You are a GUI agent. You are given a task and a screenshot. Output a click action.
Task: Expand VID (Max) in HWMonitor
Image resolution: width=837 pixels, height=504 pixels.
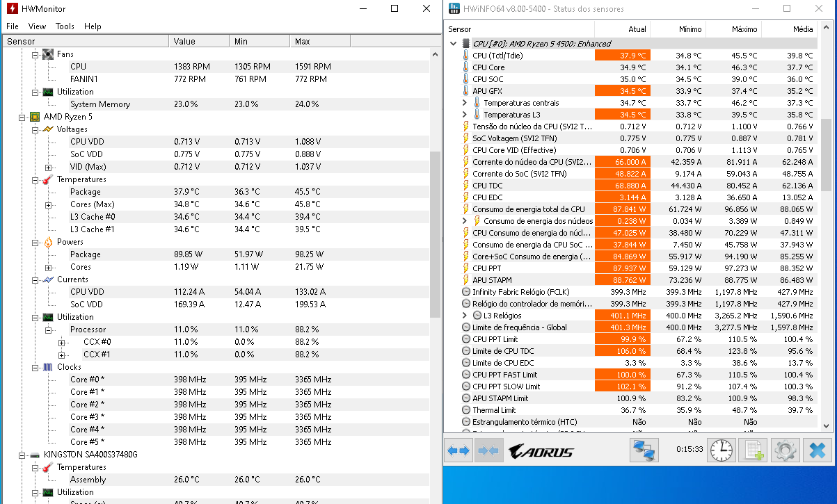[48, 168]
